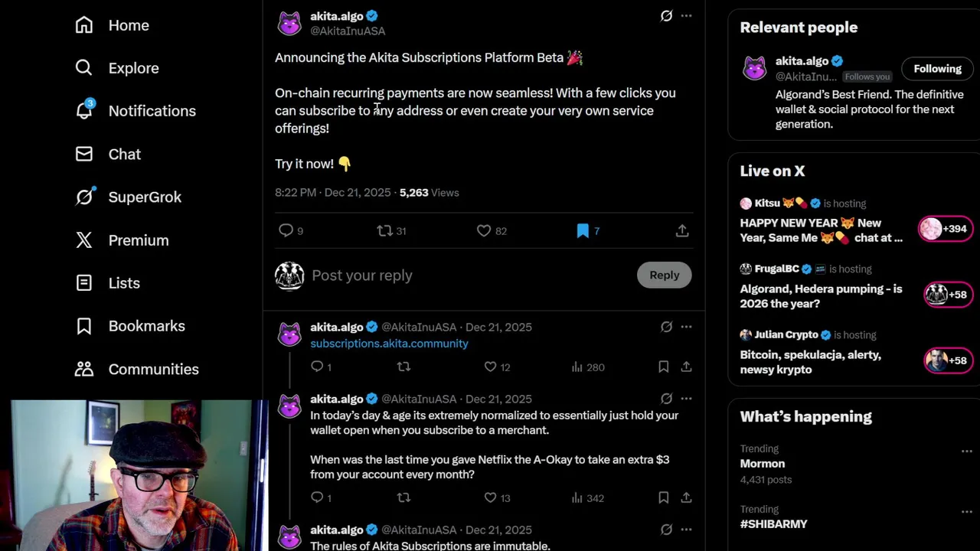
Task: Open SuperGrok from the sidebar
Action: tap(145, 197)
